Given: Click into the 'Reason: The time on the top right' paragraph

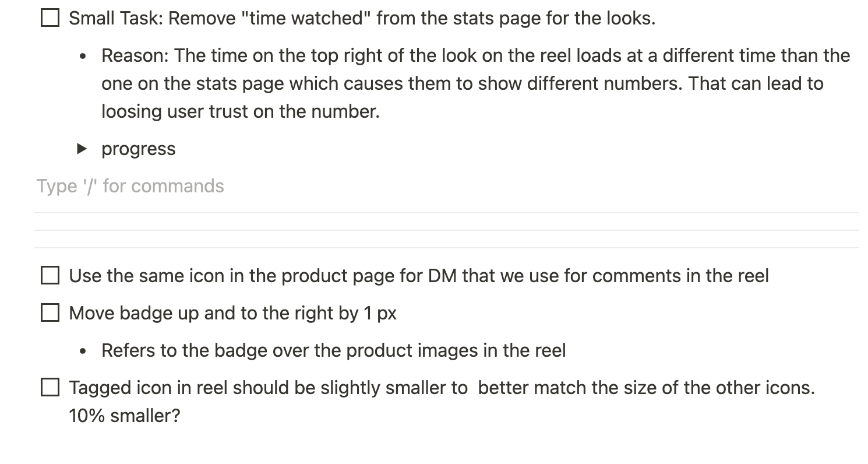Looking at the screenshot, I should click(x=476, y=83).
